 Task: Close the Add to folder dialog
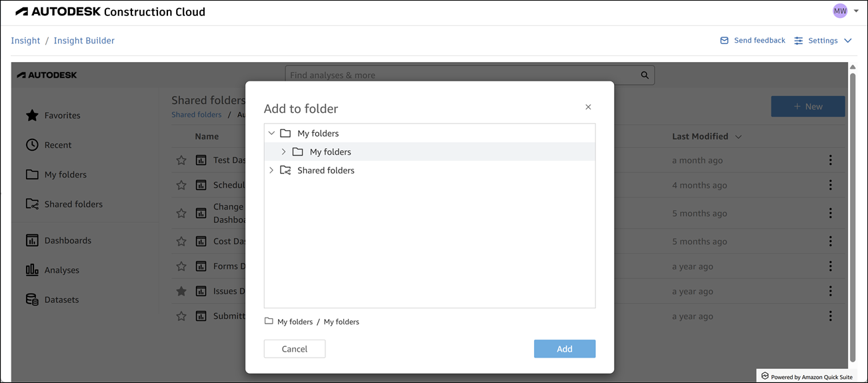588,107
